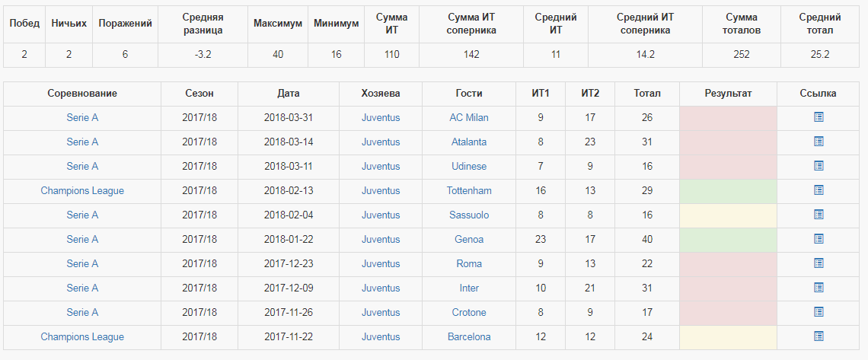Viewport: 868px width, 360px height.
Task: Open details icon for Genoa match
Action: point(819,239)
